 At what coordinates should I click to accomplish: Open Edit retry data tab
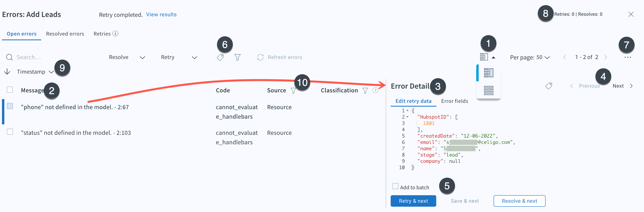[413, 101]
